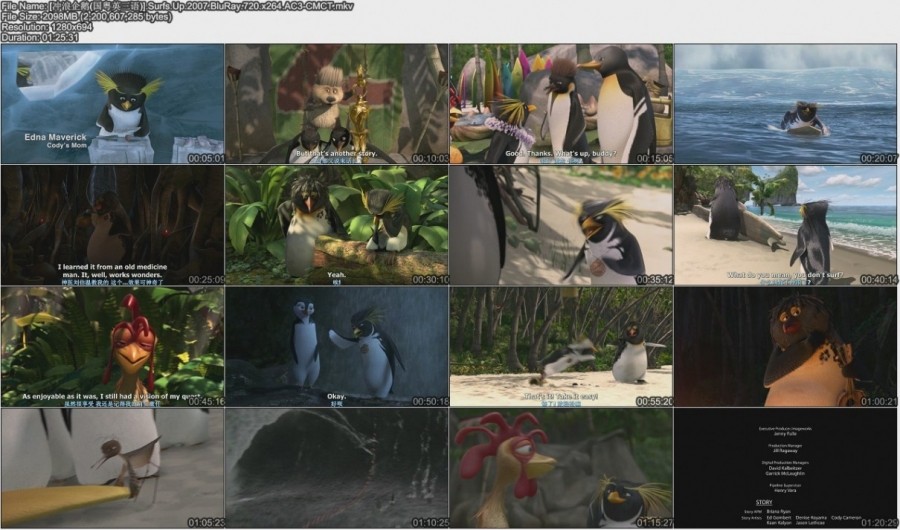Select the frame stamped 01:15:27
900x530 pixels.
point(561,468)
